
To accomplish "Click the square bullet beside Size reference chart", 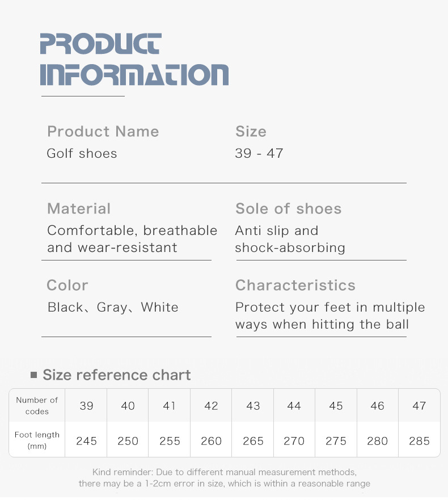I will click(x=33, y=375).
